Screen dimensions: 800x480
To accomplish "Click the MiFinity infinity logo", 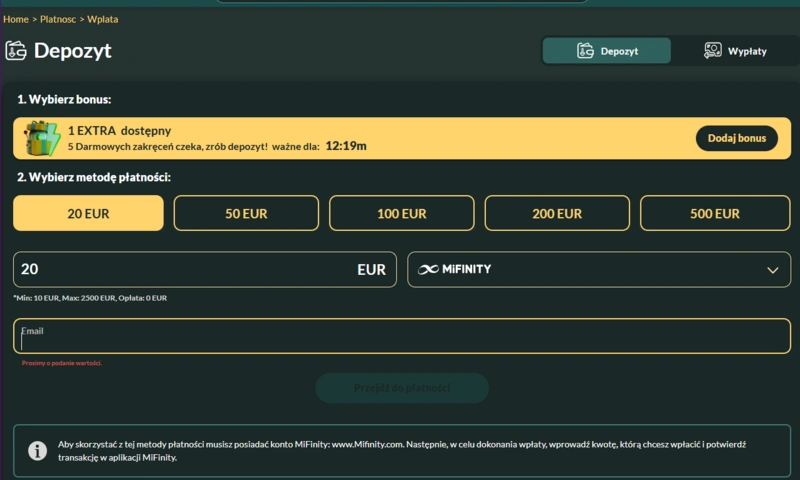I will click(x=428, y=269).
